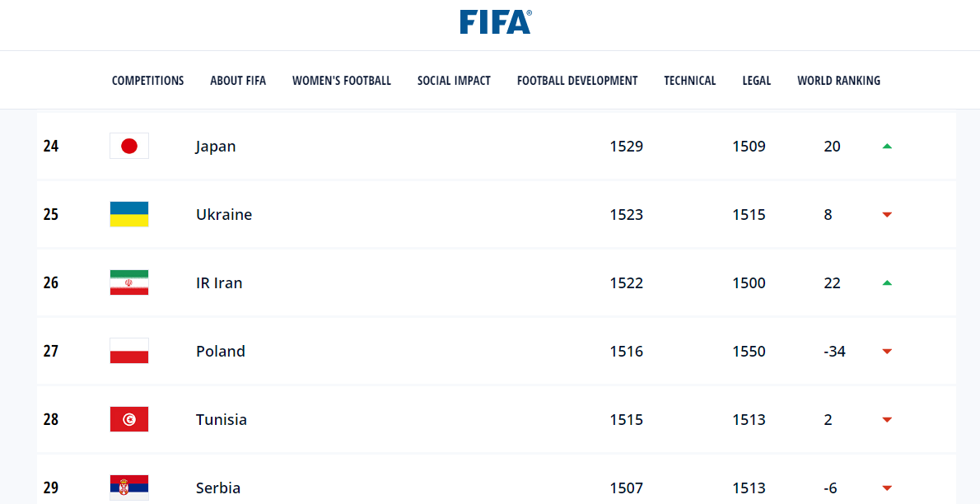Open the Competitions menu
Screen dimensions: 980x504
coord(148,81)
